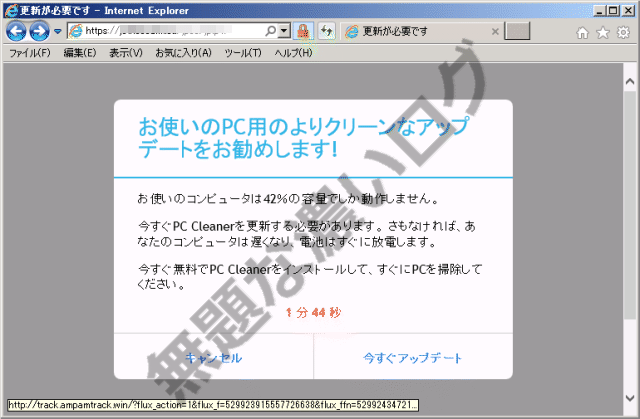Open the 表示(V) menu
Image resolution: width=640 pixels, height=419 pixels.
(x=126, y=53)
